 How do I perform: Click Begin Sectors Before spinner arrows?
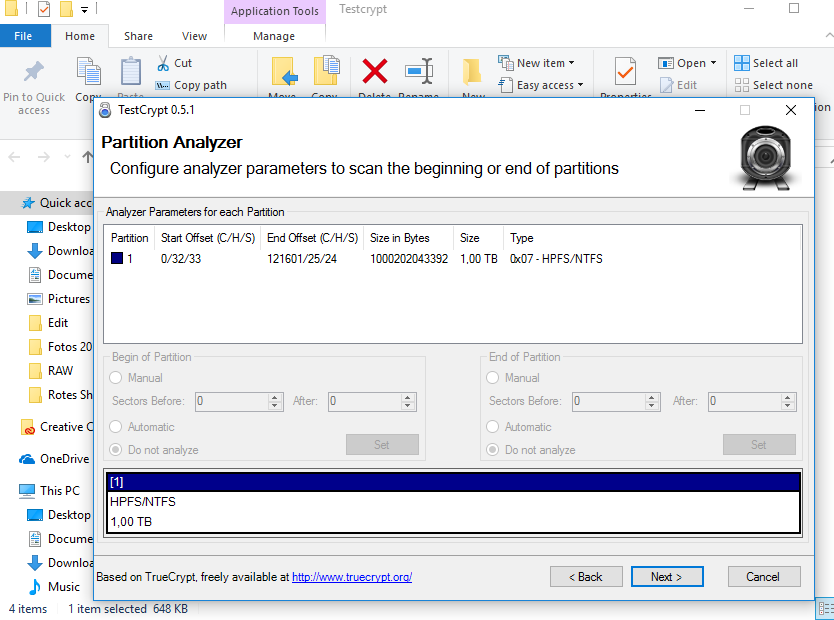(x=274, y=401)
